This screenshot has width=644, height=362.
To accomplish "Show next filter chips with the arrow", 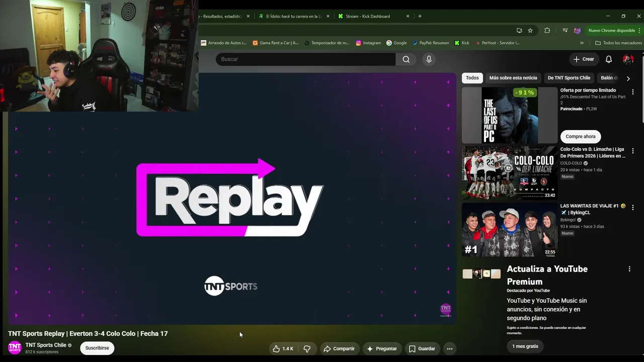I will (628, 78).
